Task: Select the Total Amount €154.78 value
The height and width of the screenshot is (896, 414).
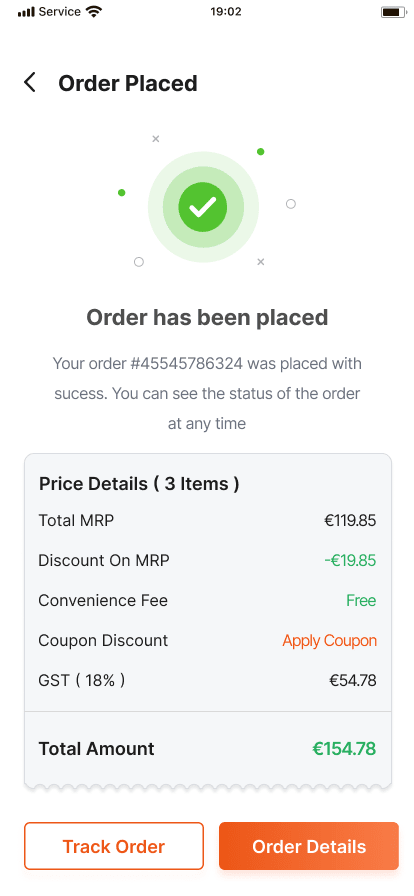Action: pos(344,749)
